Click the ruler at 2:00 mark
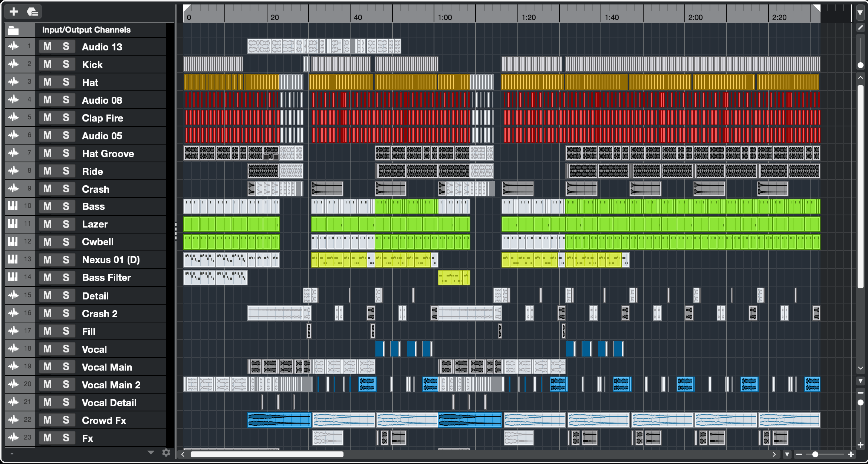Screen dimensions: 868x464 (695, 17)
